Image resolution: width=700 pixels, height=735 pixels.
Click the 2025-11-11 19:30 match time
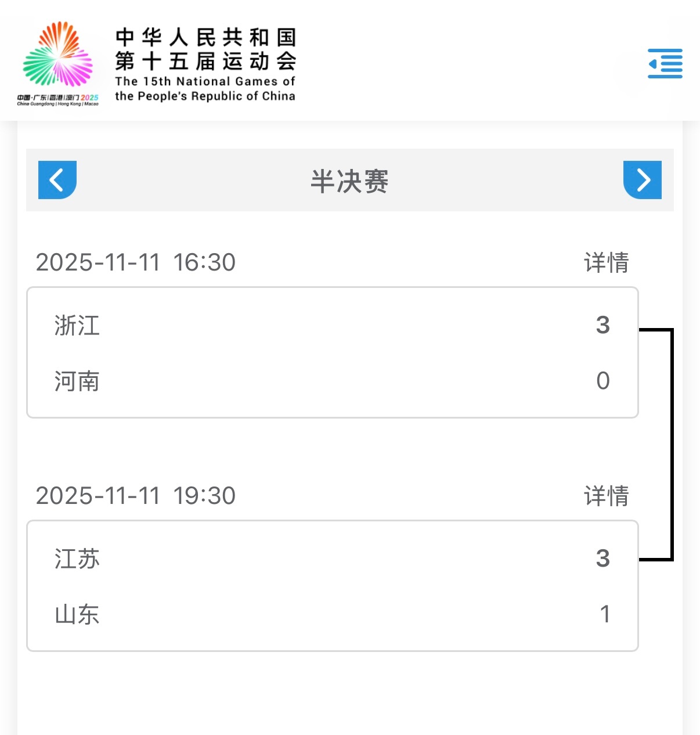click(136, 496)
